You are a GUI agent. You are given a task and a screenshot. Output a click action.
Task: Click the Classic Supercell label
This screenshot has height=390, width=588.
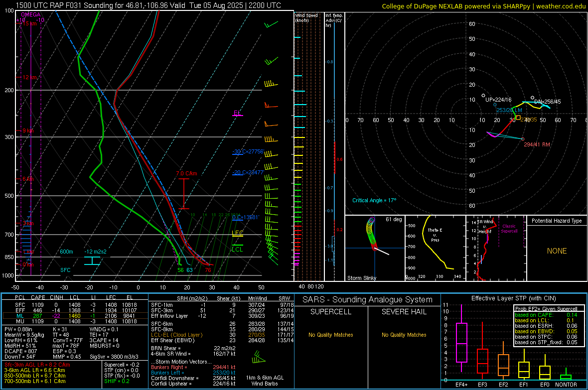pyautogui.click(x=509, y=229)
